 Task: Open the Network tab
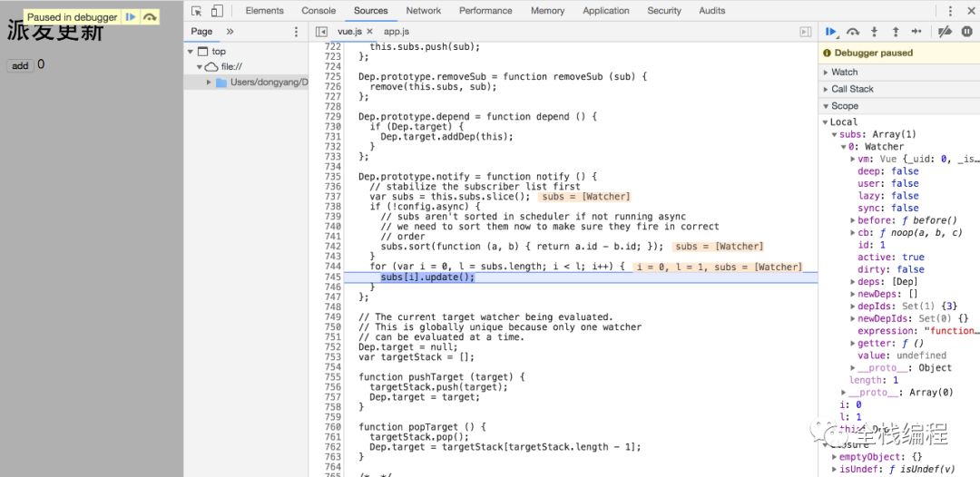[x=423, y=11]
